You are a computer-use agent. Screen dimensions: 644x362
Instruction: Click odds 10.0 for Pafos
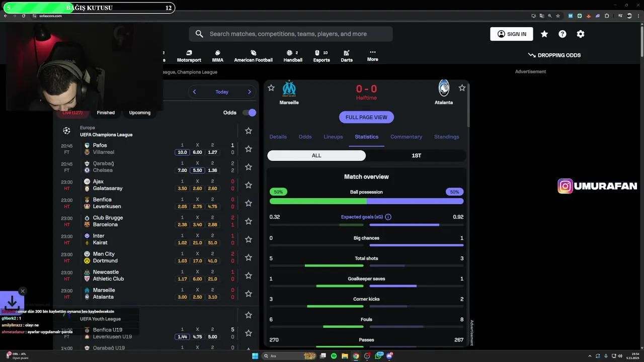tap(182, 152)
